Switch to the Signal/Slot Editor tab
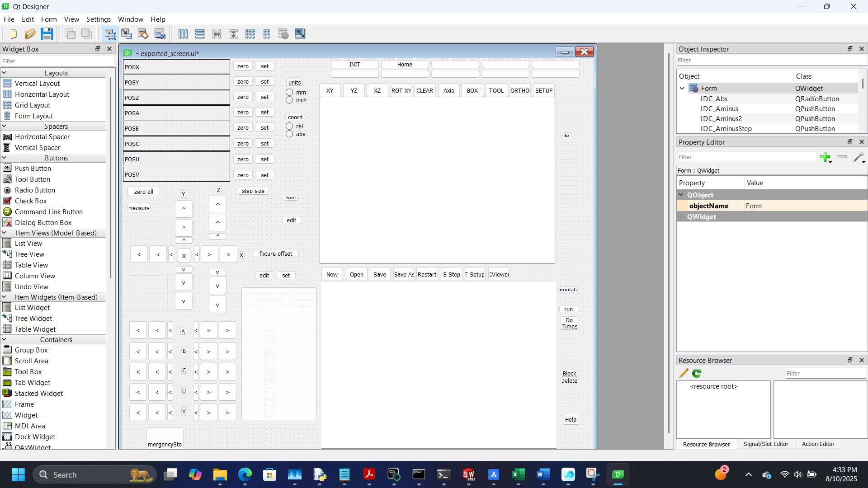The image size is (868, 488). coord(765,444)
